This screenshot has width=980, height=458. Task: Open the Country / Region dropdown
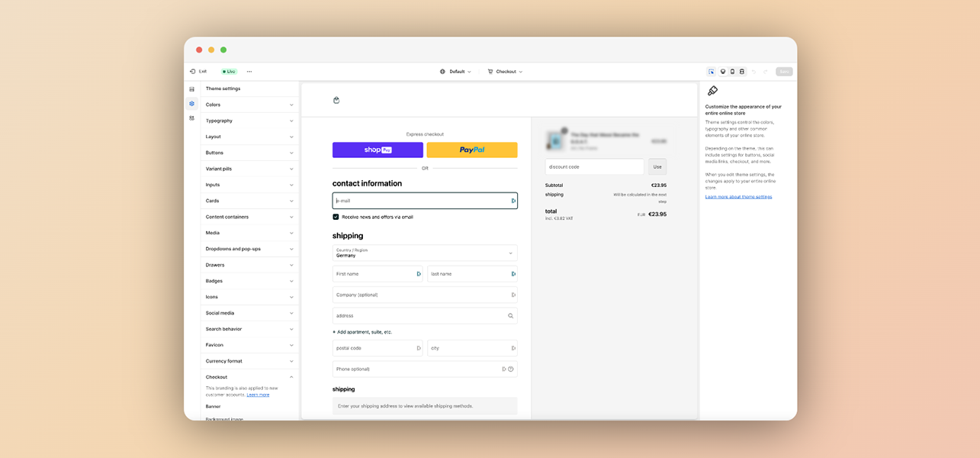pyautogui.click(x=425, y=253)
